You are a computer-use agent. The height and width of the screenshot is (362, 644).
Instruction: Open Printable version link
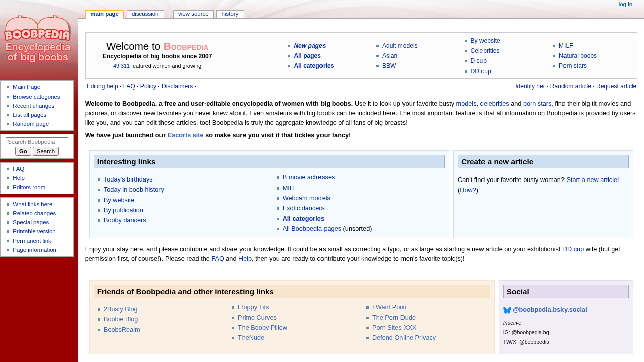(34, 231)
